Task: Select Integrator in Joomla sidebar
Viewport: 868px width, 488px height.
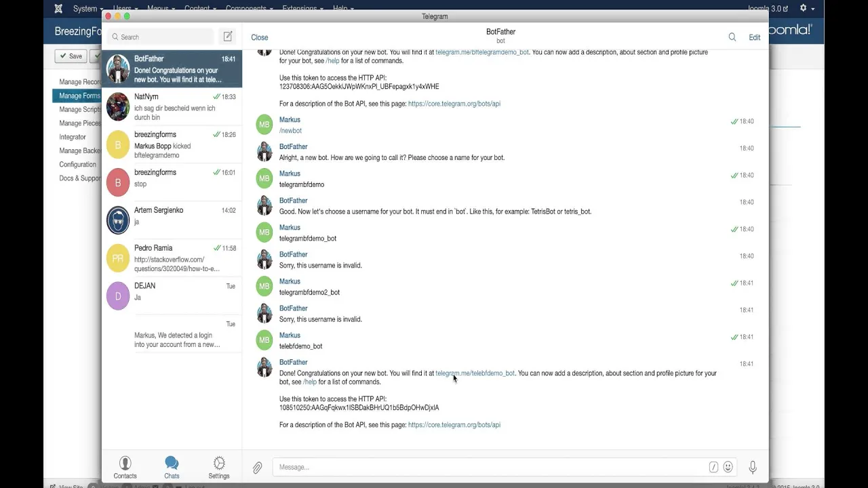Action: [x=73, y=137]
